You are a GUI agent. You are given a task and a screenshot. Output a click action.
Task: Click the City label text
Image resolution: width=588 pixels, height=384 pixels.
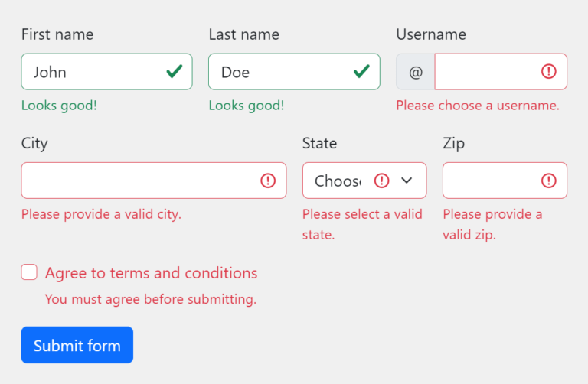[34, 144]
